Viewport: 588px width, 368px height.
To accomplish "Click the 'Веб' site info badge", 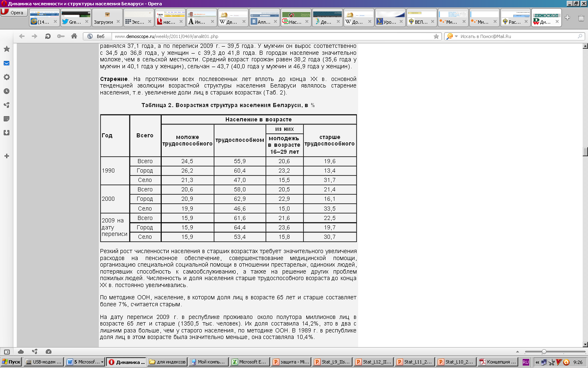I will pos(97,36).
